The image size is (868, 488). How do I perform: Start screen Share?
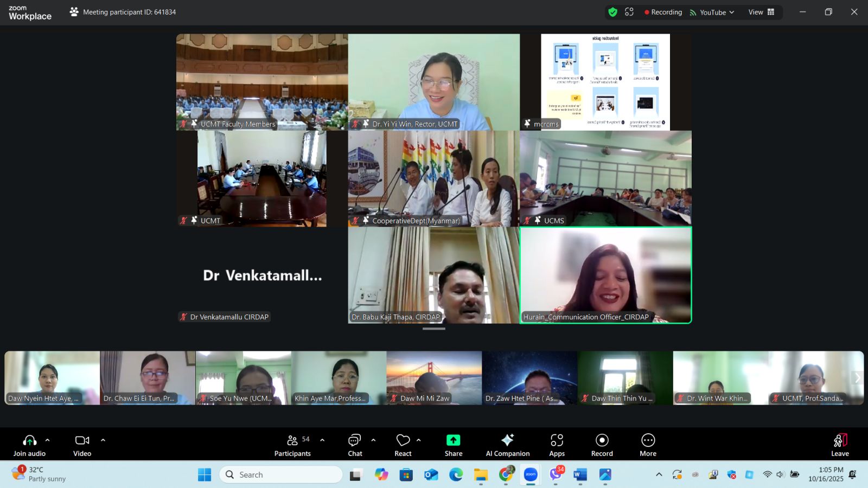[454, 445]
